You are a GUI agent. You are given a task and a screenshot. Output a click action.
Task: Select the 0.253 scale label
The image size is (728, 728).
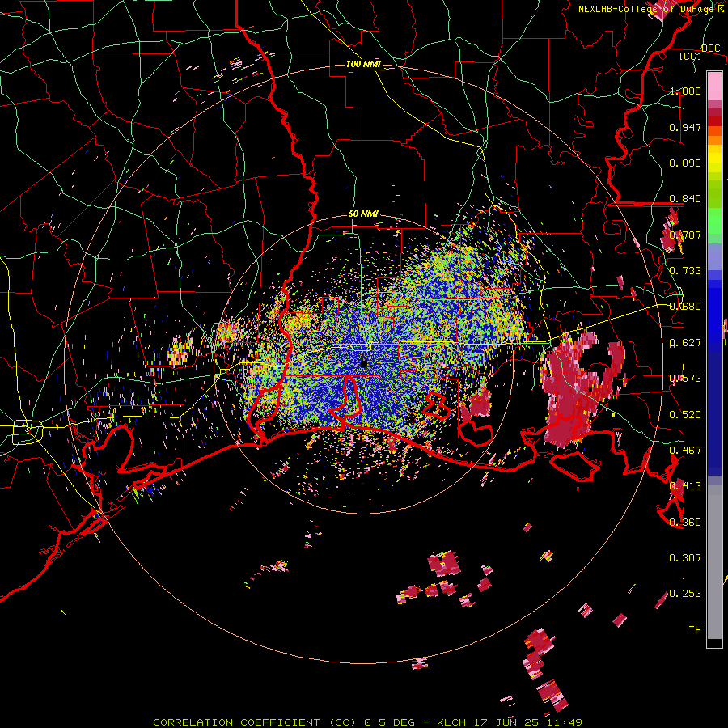[x=685, y=594]
